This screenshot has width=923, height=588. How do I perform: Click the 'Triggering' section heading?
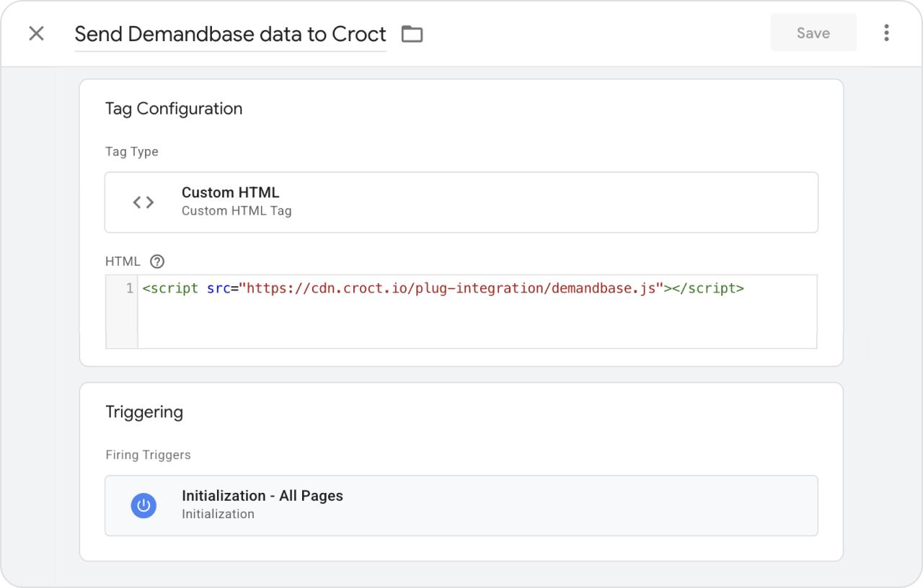[x=144, y=412]
